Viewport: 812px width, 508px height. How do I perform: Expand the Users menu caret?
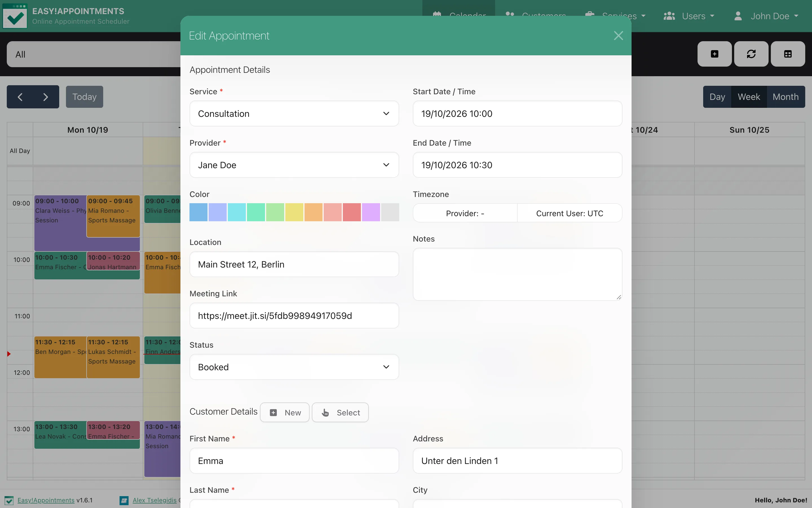(712, 16)
